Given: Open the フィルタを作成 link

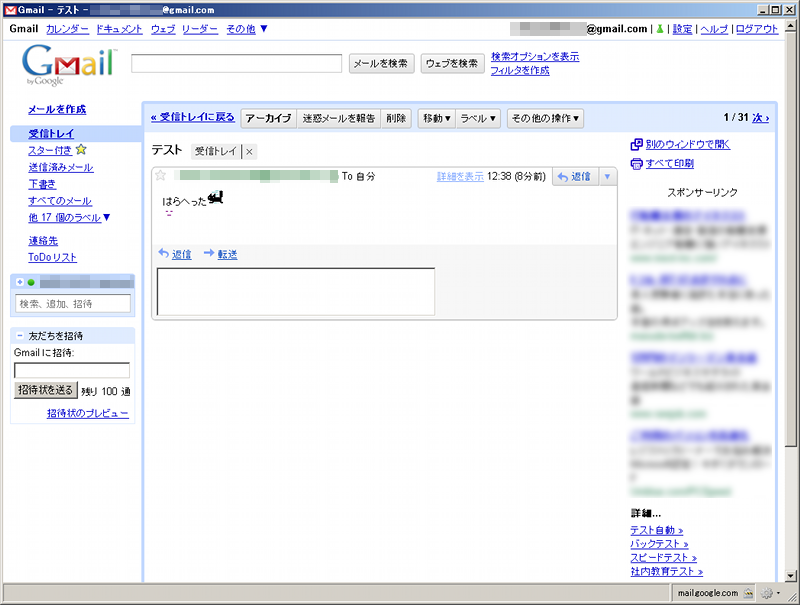Looking at the screenshot, I should pyautogui.click(x=521, y=70).
